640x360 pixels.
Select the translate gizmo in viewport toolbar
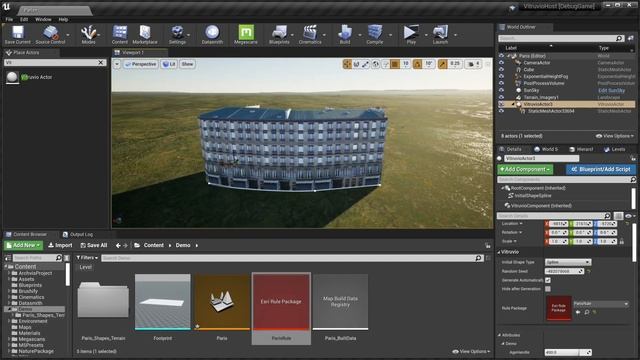point(347,64)
